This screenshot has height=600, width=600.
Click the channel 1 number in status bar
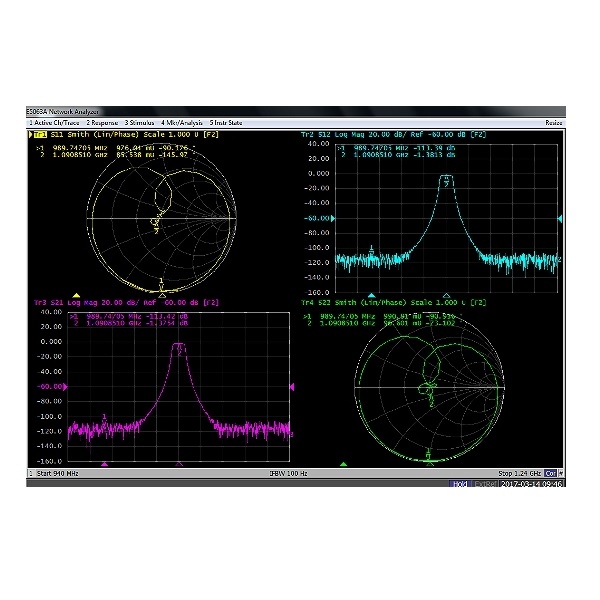[x=31, y=473]
